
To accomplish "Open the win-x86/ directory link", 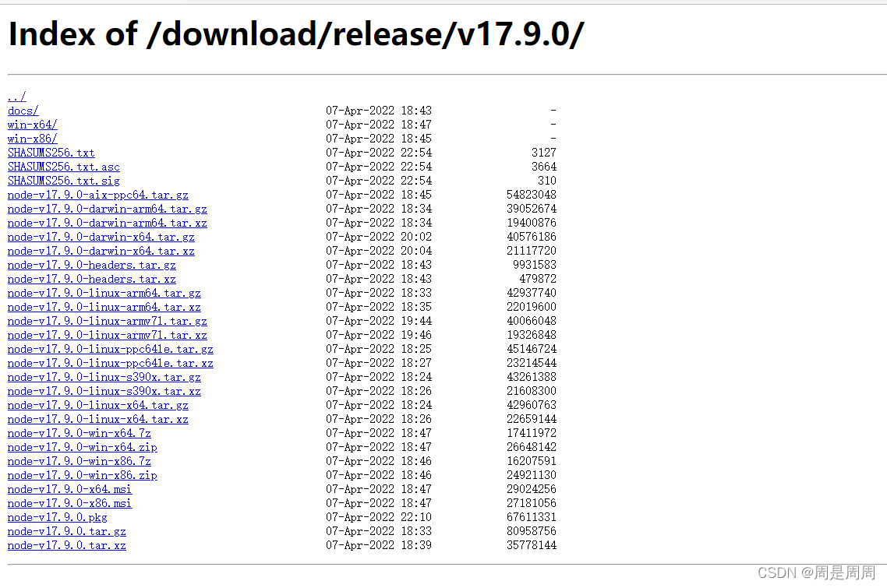I will 32,139.
